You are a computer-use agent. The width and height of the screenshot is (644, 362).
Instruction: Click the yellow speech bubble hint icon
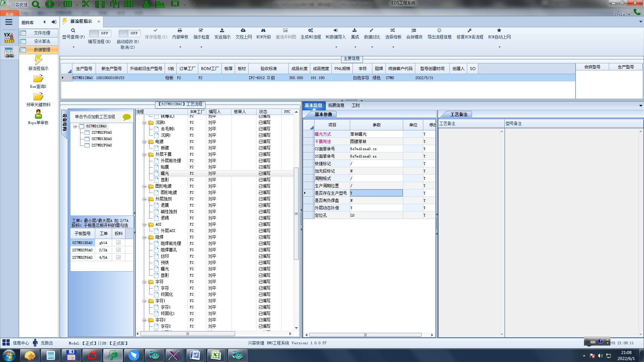pyautogui.click(x=126, y=117)
